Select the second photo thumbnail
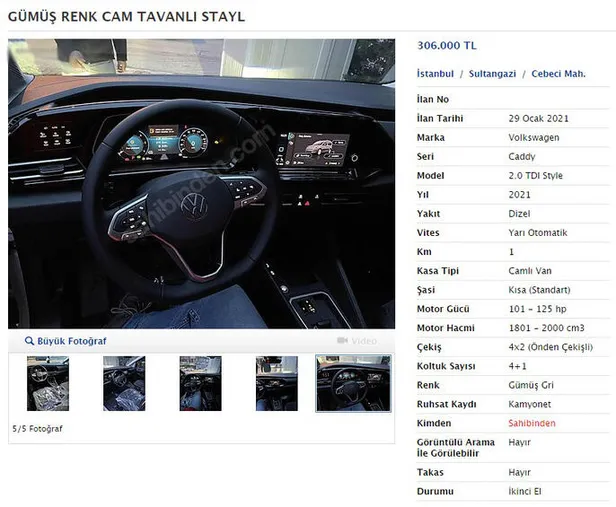This screenshot has height=507, width=616. pos(124,383)
